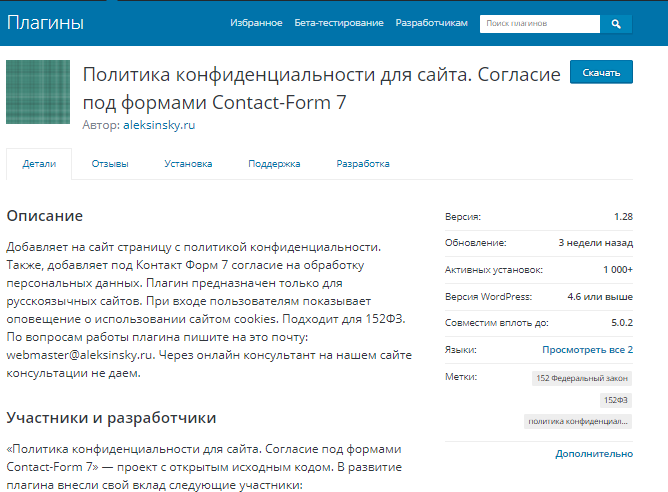
Task: Focus the plugin search input field
Action: [540, 24]
